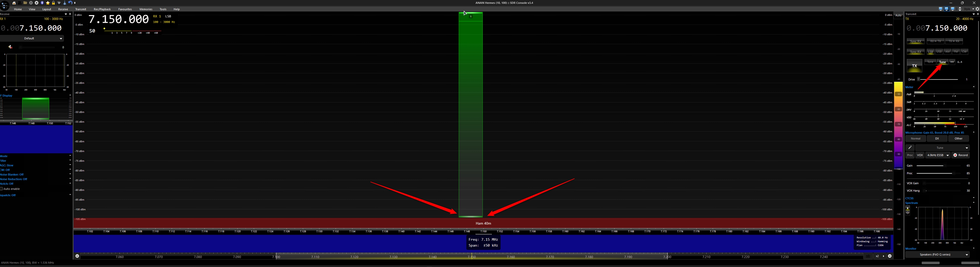Click the large TX button
The image size is (980, 267).
pyautogui.click(x=914, y=66)
